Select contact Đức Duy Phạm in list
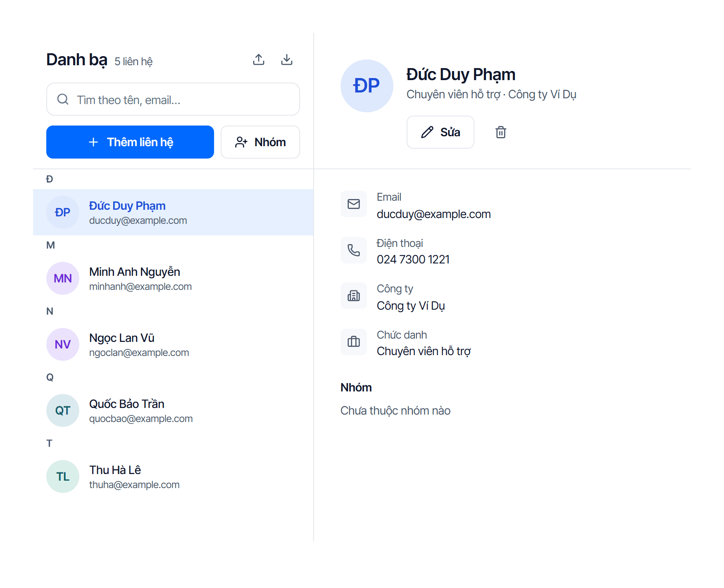Screen dimensions: 724x588 tap(173, 212)
